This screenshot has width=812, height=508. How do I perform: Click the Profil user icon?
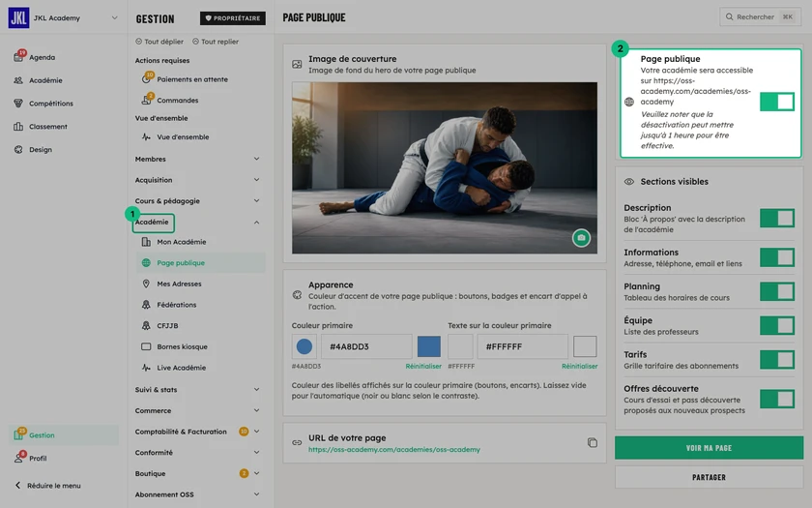pyautogui.click(x=18, y=458)
